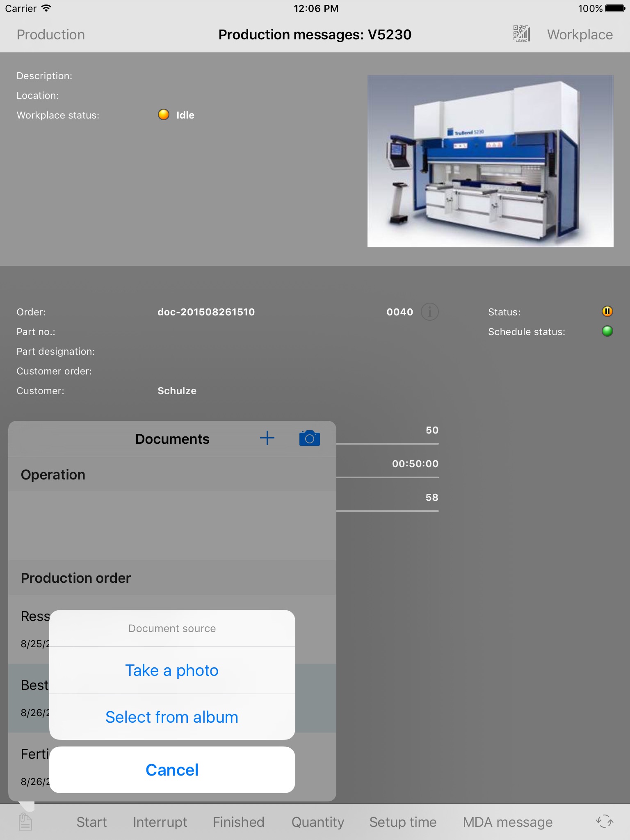Tap Finished in the bottom toolbar

coord(238,822)
